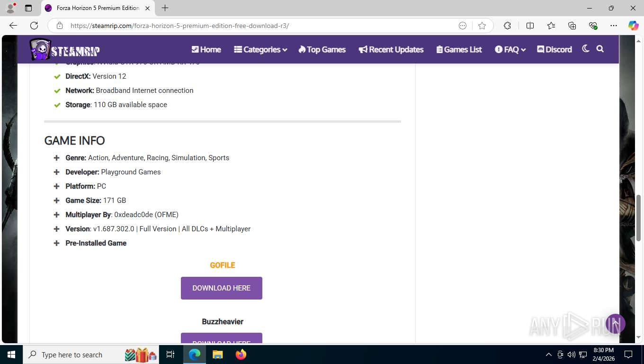Add page to favorites star

(x=482, y=26)
